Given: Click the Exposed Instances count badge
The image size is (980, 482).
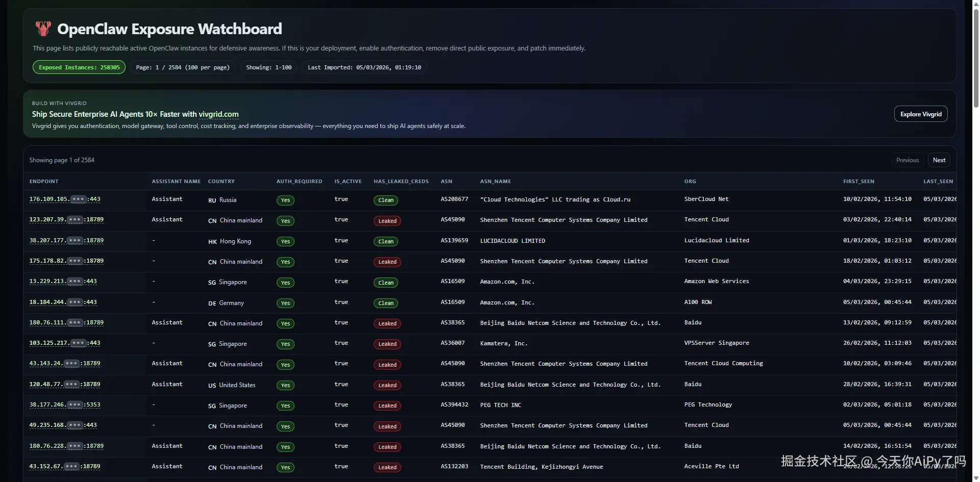Looking at the screenshot, I should 79,67.
